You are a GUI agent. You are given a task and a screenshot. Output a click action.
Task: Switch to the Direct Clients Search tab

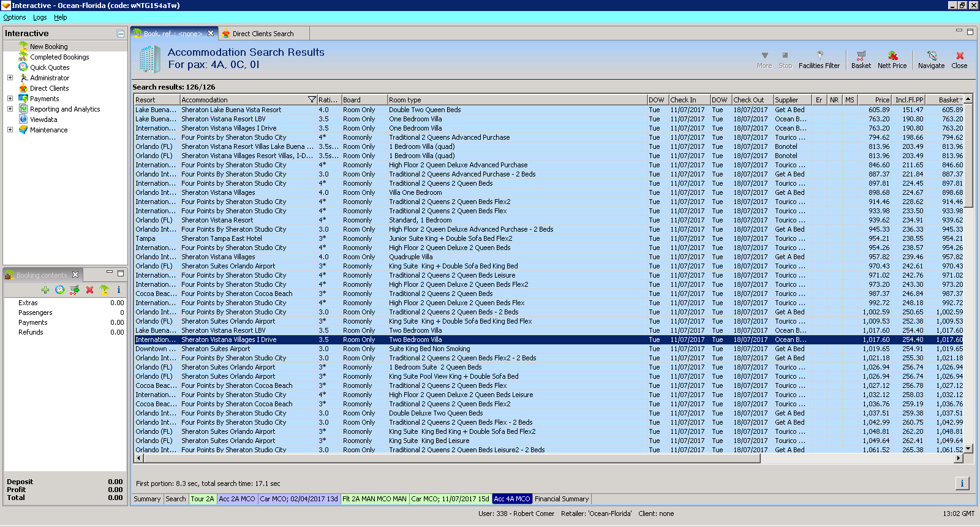click(x=262, y=34)
